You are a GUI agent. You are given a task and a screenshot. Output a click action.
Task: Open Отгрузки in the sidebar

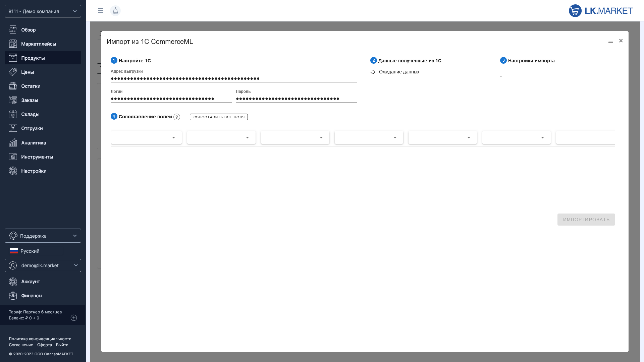43,128
